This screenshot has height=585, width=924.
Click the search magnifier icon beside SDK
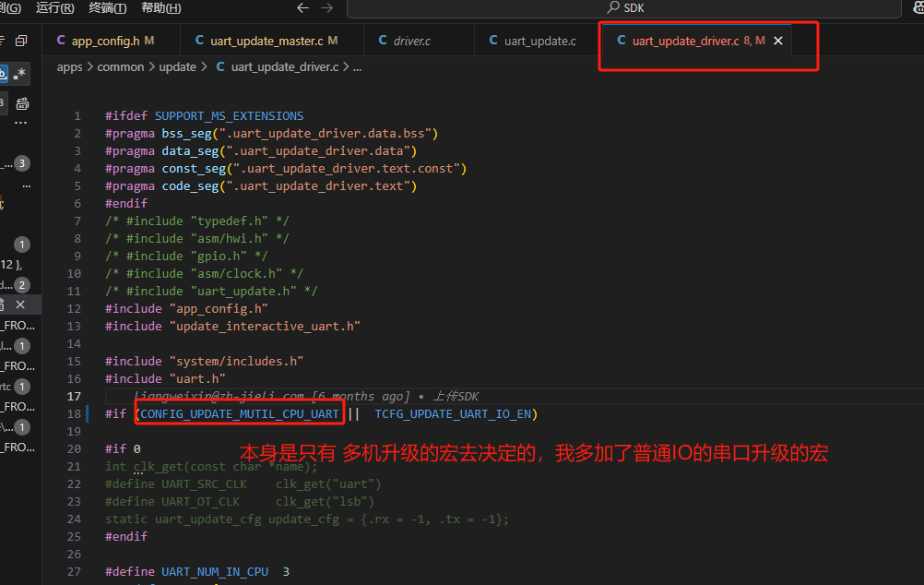coord(613,7)
